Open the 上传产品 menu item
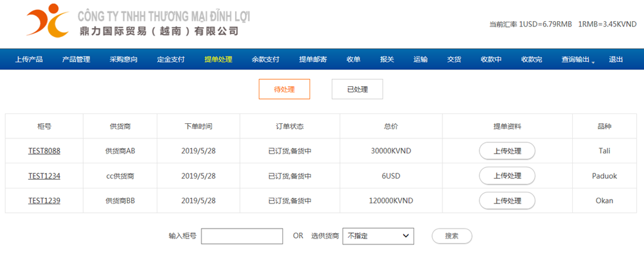Viewport: 644px width, 280px height. tap(29, 59)
